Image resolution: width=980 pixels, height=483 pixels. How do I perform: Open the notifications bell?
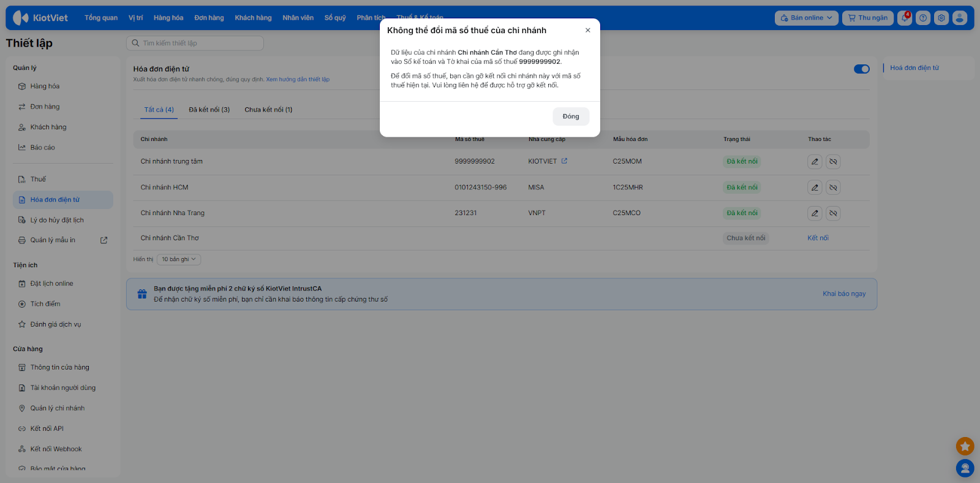click(905, 18)
